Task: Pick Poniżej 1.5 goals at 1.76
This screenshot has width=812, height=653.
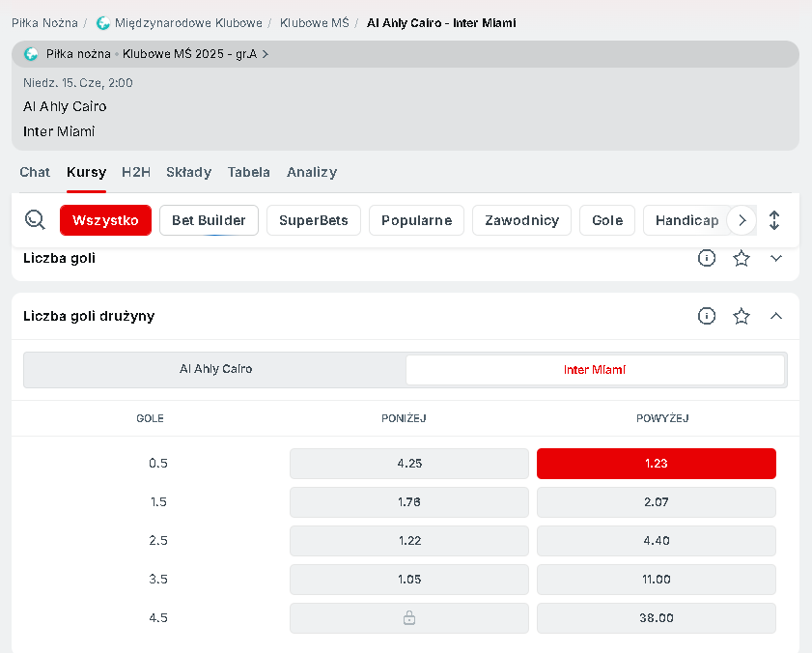Action: (409, 501)
